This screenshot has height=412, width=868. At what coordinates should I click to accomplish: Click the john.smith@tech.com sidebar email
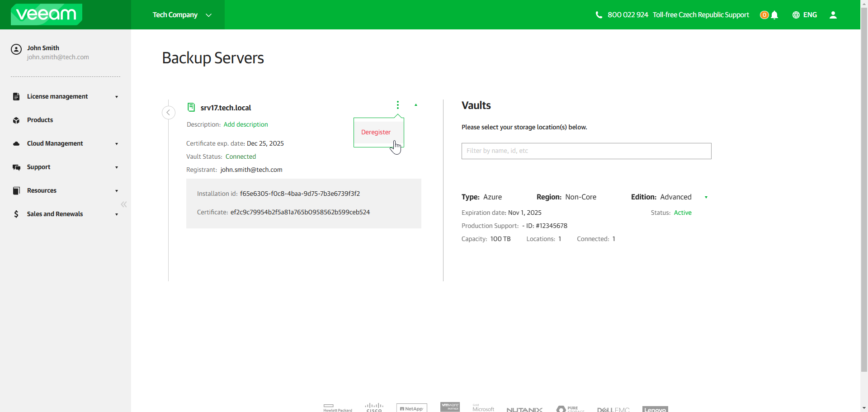point(58,57)
